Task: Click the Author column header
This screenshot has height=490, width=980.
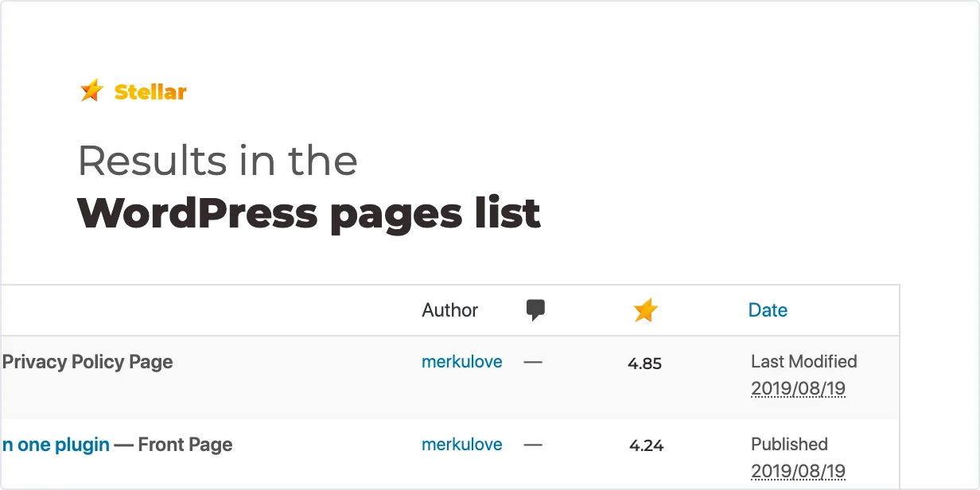Action: pyautogui.click(x=450, y=310)
